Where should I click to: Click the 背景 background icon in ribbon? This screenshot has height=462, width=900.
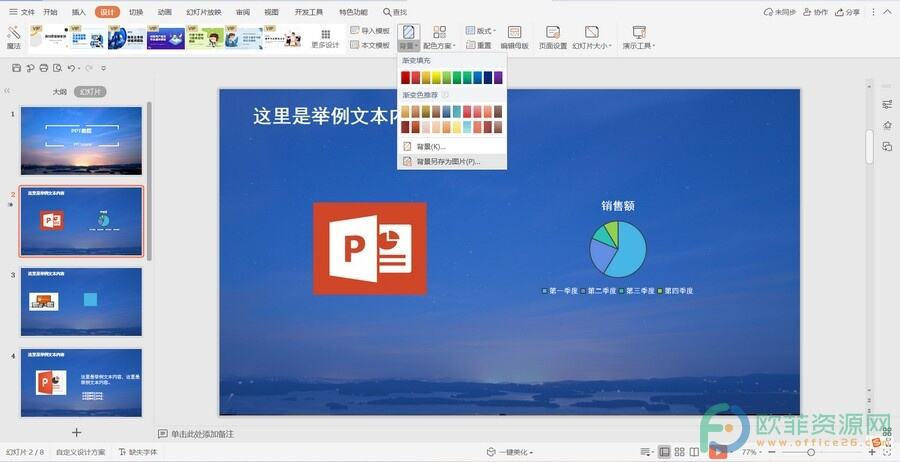(408, 32)
